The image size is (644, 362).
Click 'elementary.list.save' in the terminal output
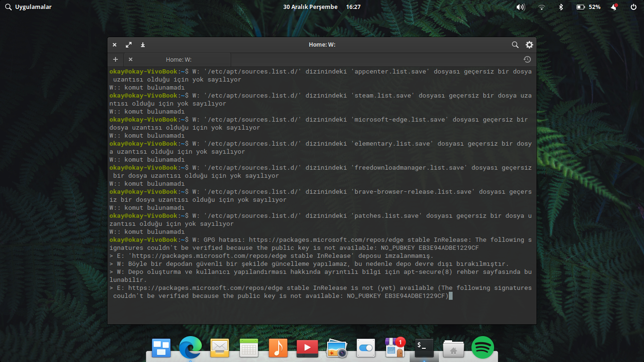coord(393,144)
